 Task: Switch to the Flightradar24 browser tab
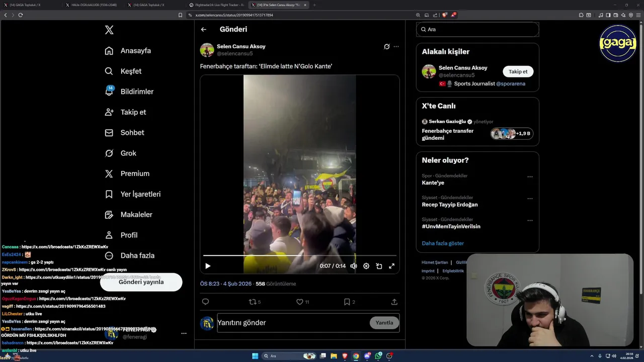(217, 5)
